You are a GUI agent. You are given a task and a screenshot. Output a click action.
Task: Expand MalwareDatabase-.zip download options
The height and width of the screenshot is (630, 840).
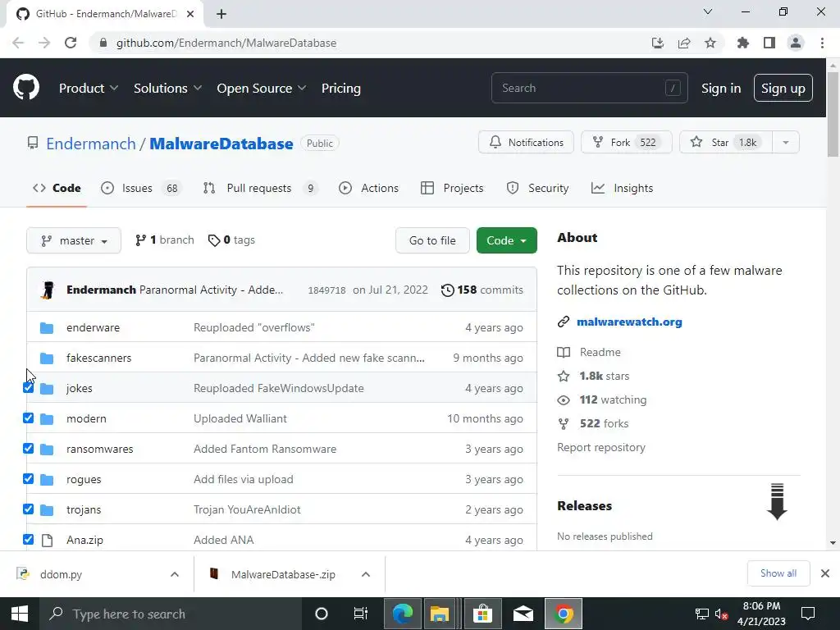coord(366,574)
